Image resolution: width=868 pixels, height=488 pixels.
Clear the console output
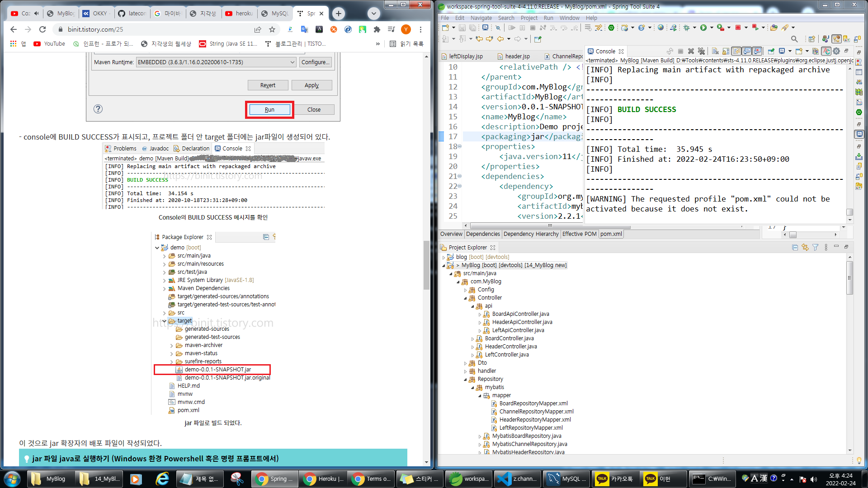click(x=716, y=51)
